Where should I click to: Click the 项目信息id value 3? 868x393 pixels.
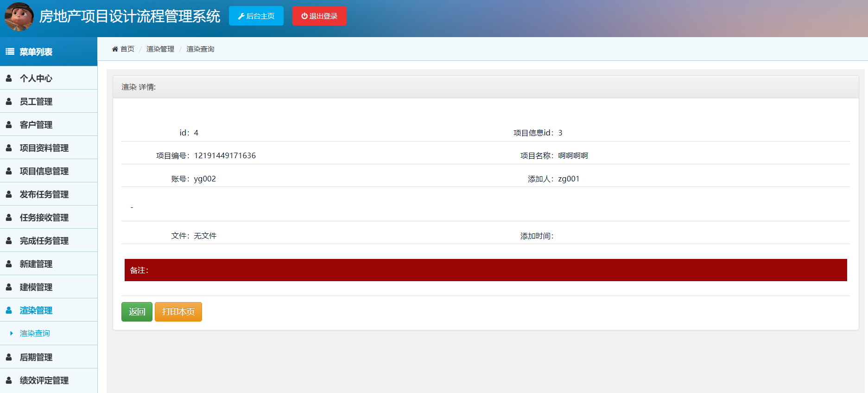click(x=560, y=133)
